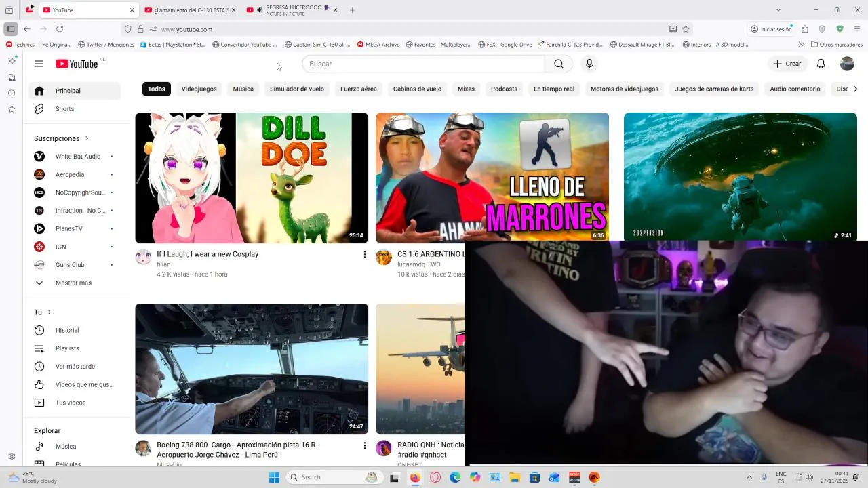Viewport: 868px width, 488px height.
Task: Open the list all tabs dropdown
Action: [x=778, y=10]
